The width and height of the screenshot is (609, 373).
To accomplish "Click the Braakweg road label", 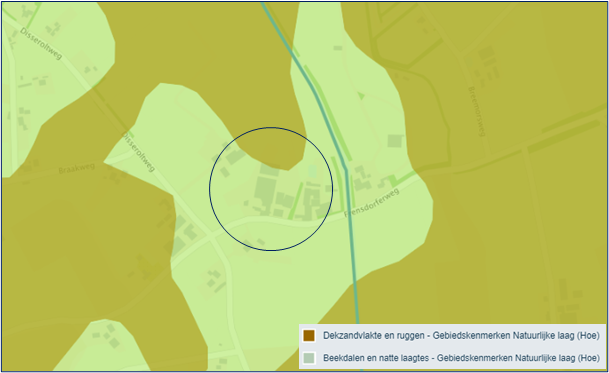I will (77, 169).
